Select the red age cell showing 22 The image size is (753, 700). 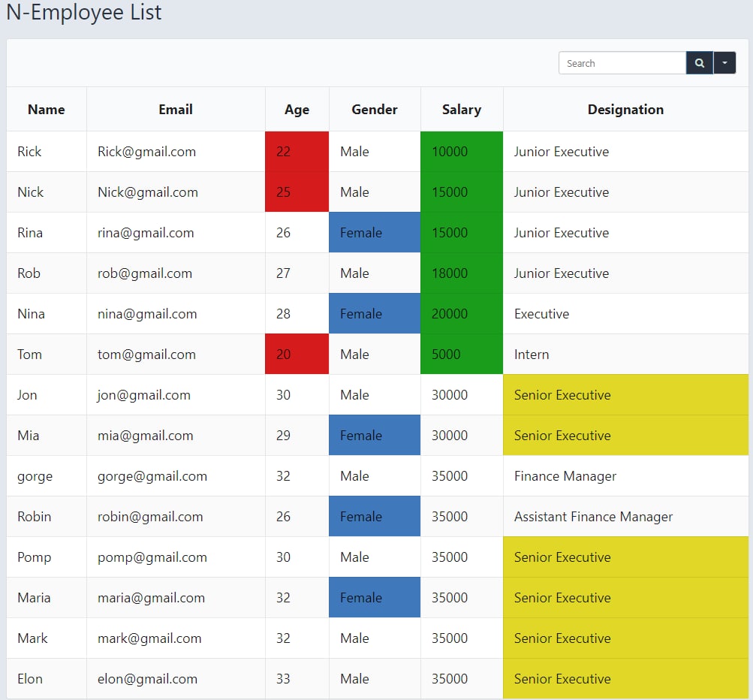click(x=297, y=151)
